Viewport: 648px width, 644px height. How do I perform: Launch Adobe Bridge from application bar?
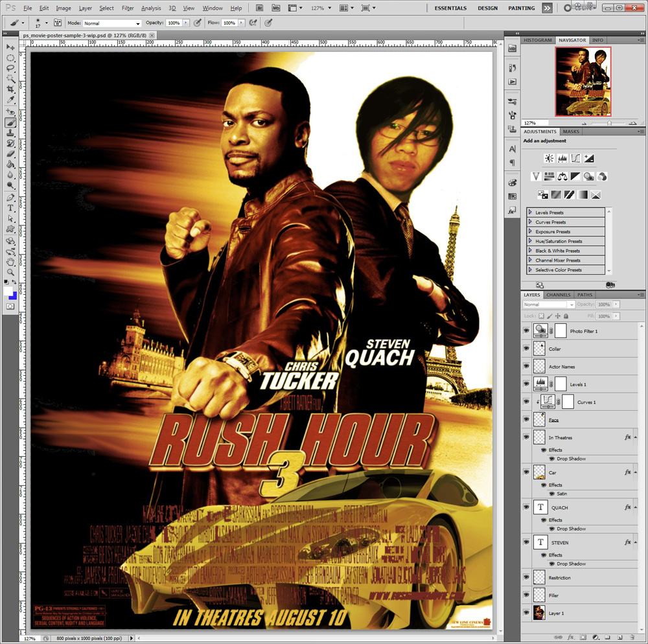[260, 8]
